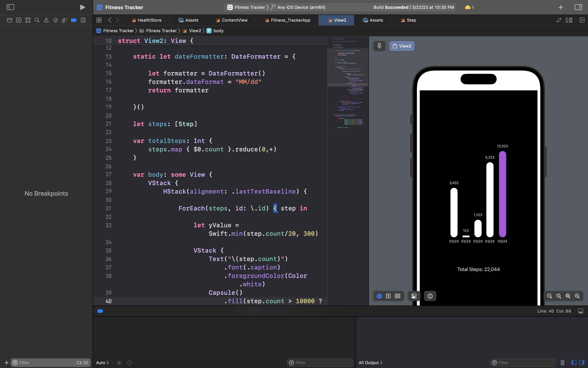Viewport: 588px width, 368px height.
Task: Select the breakpoint navigator
Action: click(74, 20)
